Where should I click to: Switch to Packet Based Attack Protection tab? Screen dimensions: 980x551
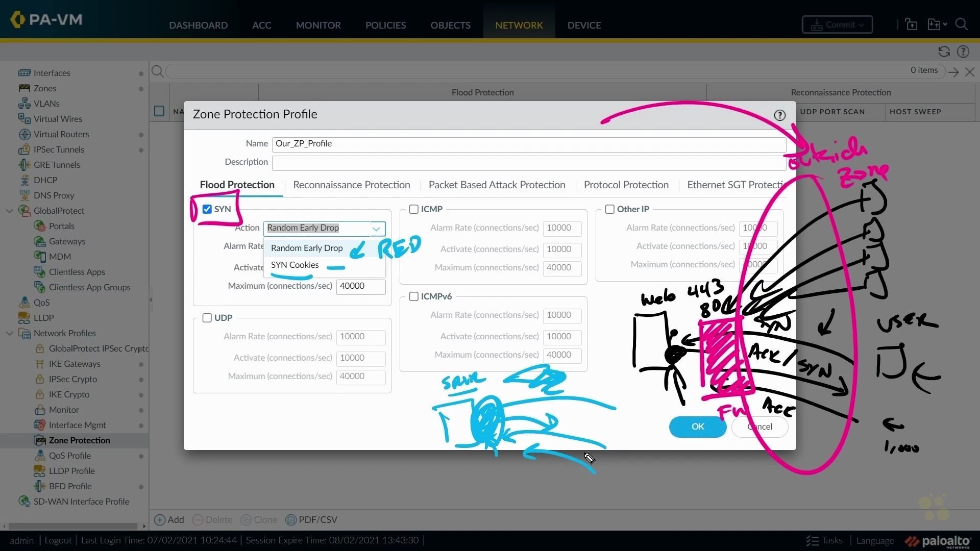click(x=497, y=185)
